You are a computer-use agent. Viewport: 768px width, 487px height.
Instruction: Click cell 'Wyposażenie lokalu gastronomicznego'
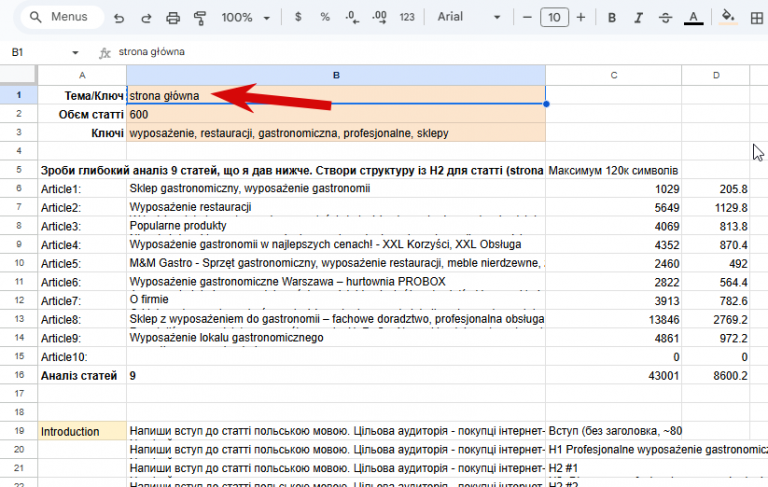(x=336, y=338)
